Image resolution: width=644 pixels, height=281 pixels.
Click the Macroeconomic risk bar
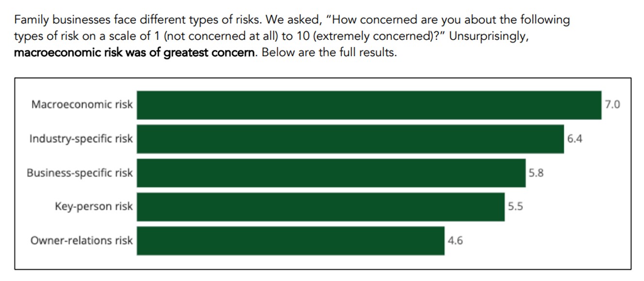pyautogui.click(x=369, y=105)
